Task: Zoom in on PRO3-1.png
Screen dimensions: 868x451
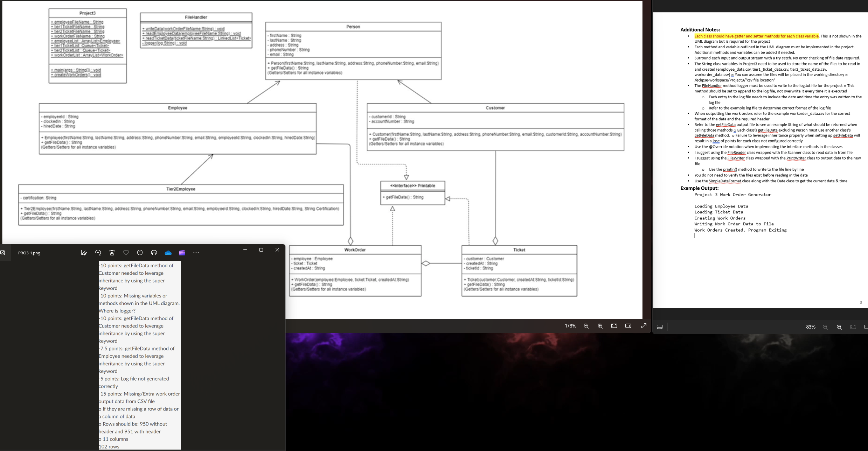Action: (x=600, y=326)
